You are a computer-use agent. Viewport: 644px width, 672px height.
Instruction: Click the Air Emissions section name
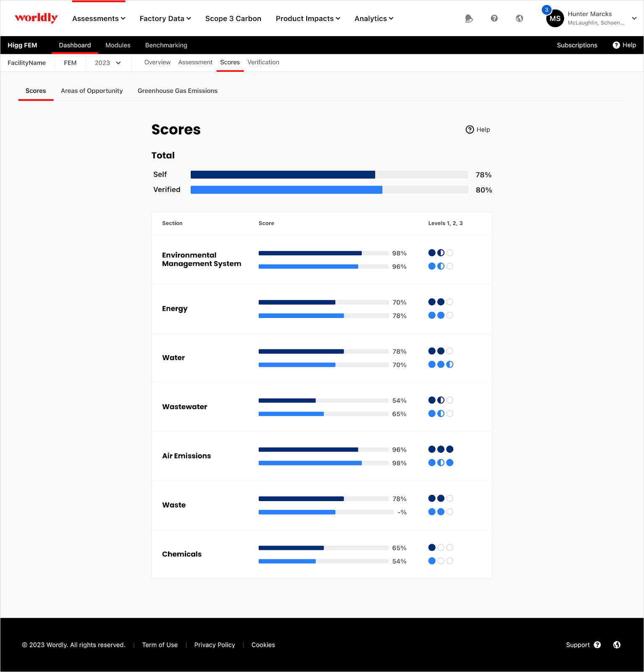click(x=187, y=456)
